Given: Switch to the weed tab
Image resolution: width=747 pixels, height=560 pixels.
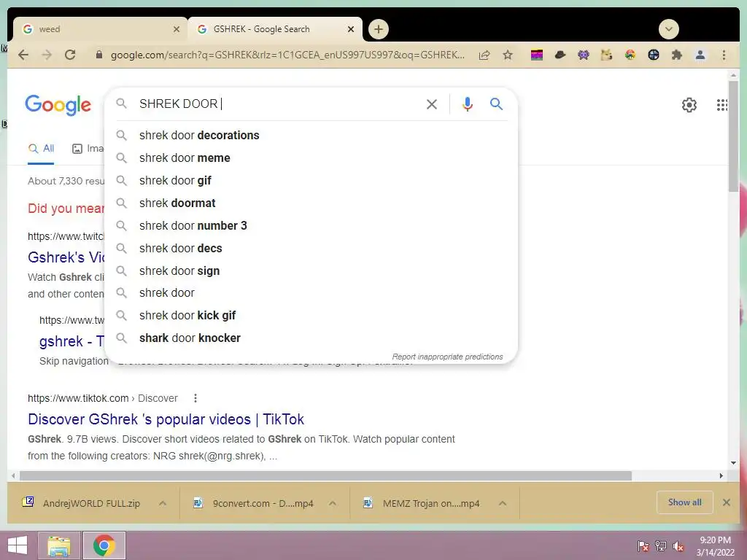Looking at the screenshot, I should 100,29.
